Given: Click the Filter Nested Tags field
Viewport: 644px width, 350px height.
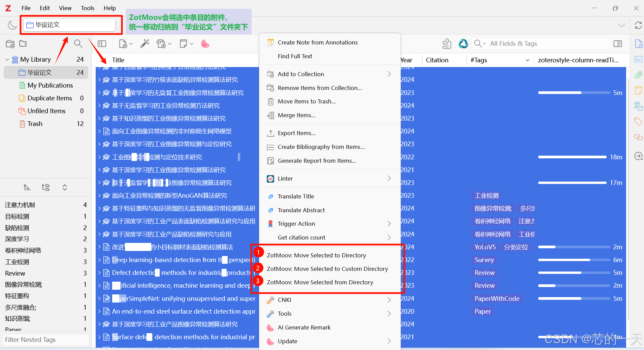Looking at the screenshot, I should 46,340.
